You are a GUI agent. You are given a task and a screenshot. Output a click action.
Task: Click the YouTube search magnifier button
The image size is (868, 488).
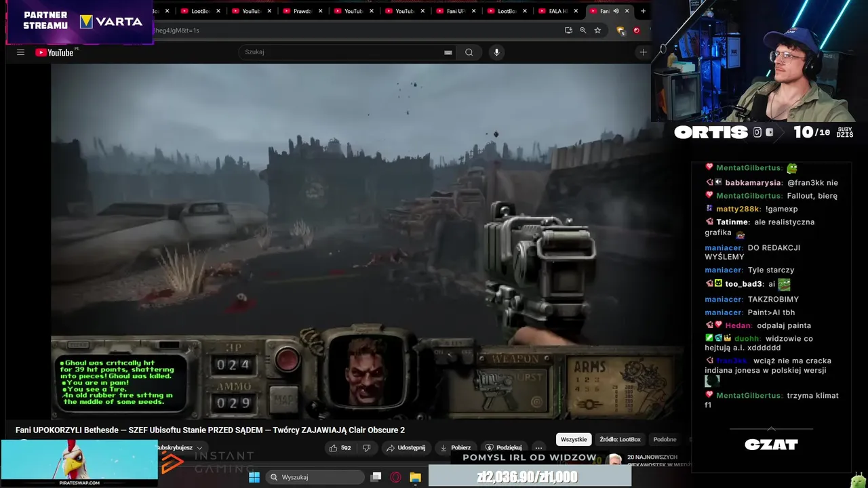469,52
